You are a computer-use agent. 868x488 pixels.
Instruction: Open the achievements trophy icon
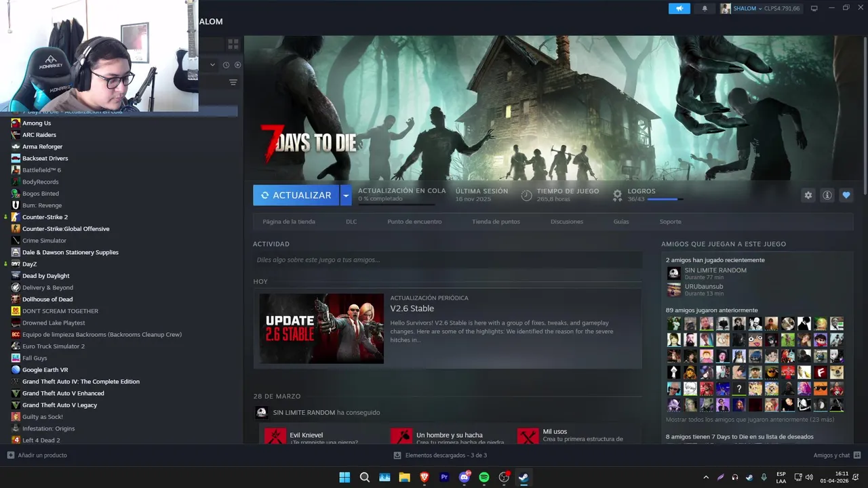click(x=617, y=195)
